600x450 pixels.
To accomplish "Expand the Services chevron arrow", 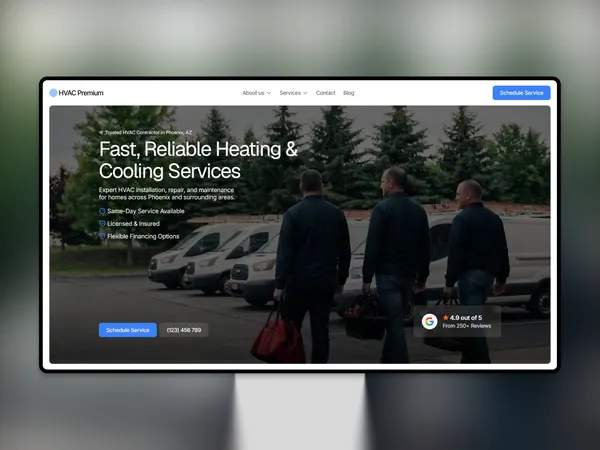I will coord(305,93).
